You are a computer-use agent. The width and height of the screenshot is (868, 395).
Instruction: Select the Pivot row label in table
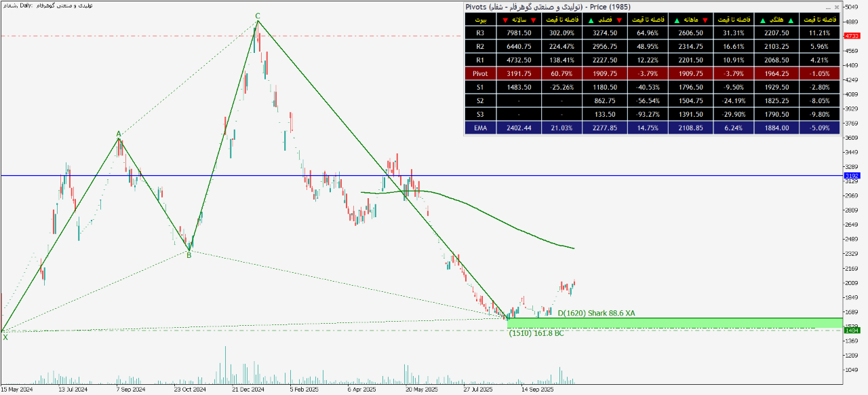point(480,73)
